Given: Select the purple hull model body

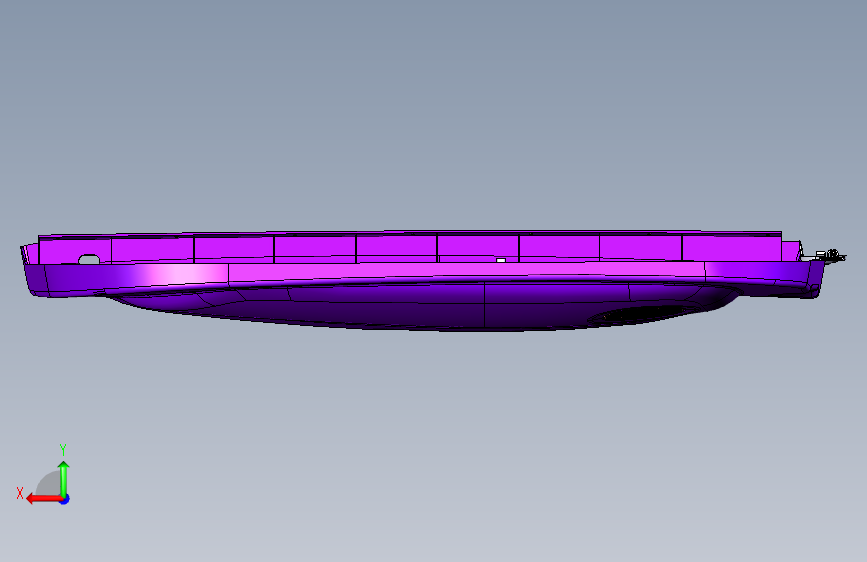Looking at the screenshot, I should pyautogui.click(x=420, y=281).
